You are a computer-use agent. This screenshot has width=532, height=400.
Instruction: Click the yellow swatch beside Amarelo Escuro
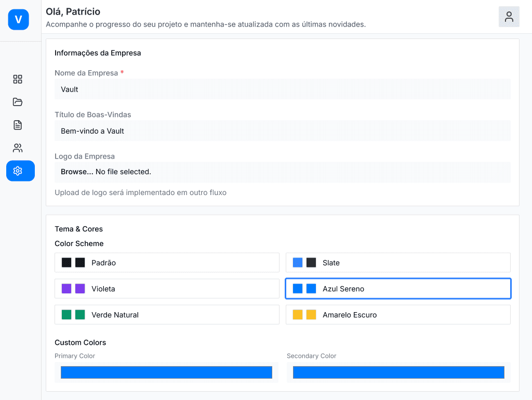(298, 315)
